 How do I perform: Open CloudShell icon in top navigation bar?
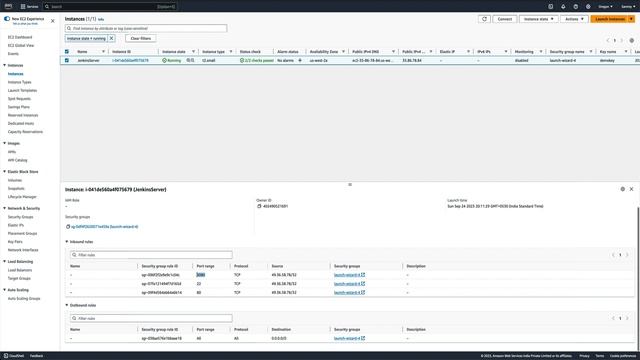551,7
